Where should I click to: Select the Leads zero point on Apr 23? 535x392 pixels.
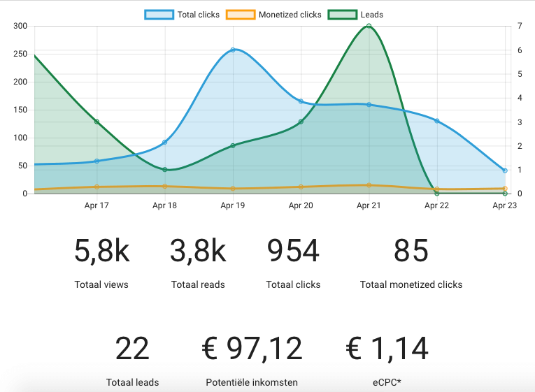click(505, 194)
